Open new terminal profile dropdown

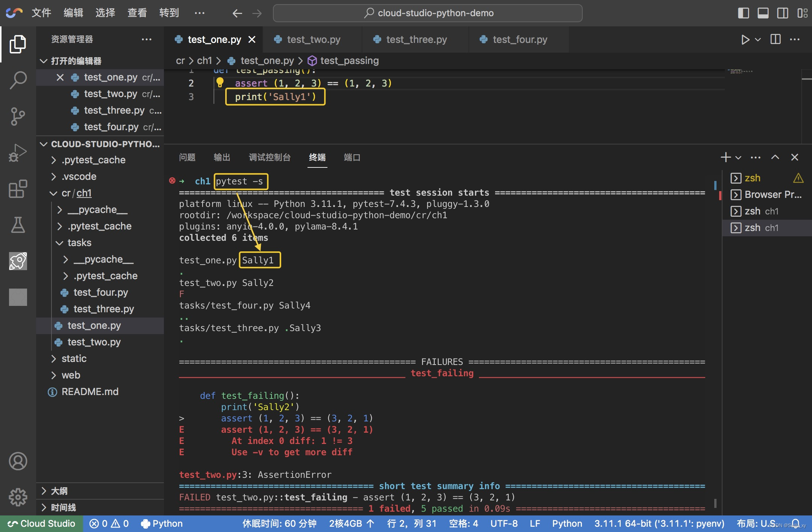point(738,158)
